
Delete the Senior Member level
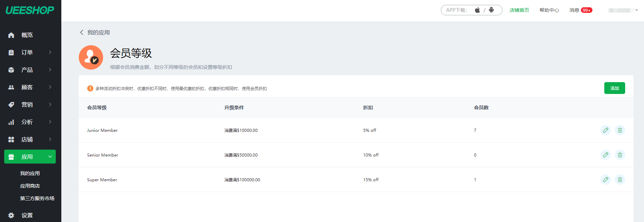click(x=620, y=155)
